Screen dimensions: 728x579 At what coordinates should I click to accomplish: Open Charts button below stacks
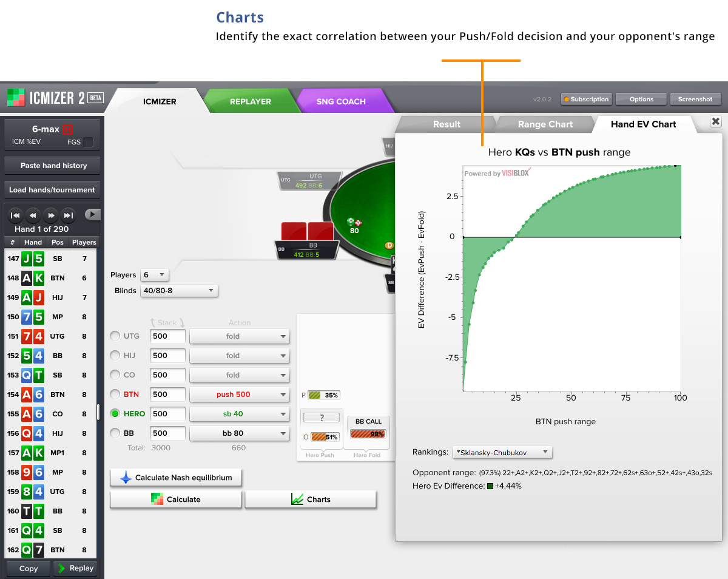tap(311, 499)
